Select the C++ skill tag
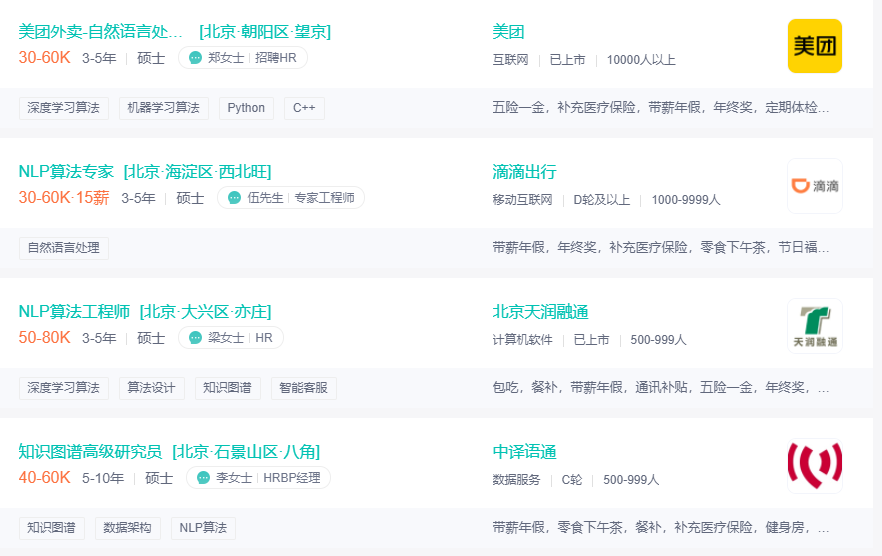Viewport: 882px width, 556px height. pos(304,108)
